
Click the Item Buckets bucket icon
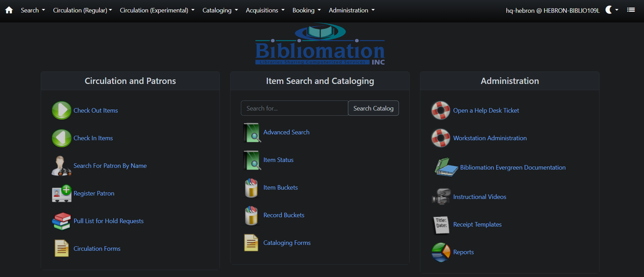251,188
